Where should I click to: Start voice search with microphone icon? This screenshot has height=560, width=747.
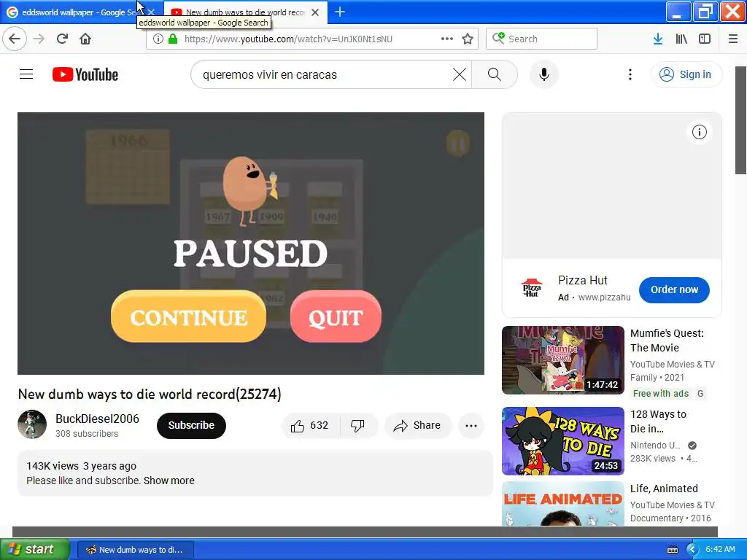tap(543, 74)
